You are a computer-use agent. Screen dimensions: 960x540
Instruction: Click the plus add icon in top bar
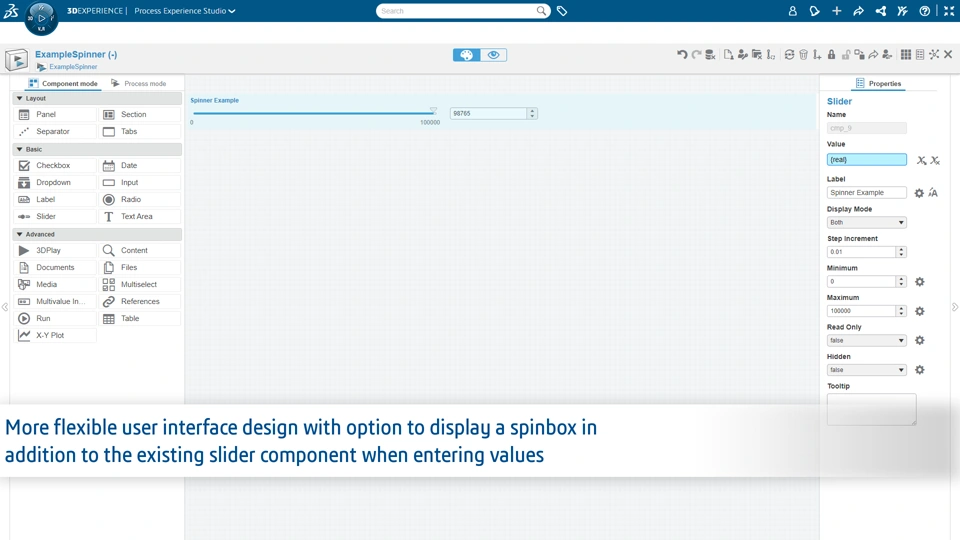coord(836,11)
